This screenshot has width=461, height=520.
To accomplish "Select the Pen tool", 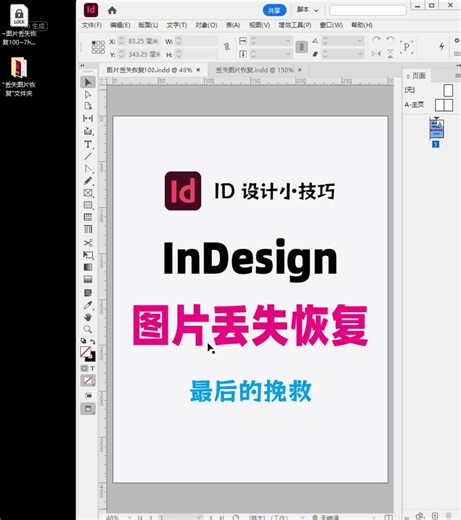I will pyautogui.click(x=88, y=169).
